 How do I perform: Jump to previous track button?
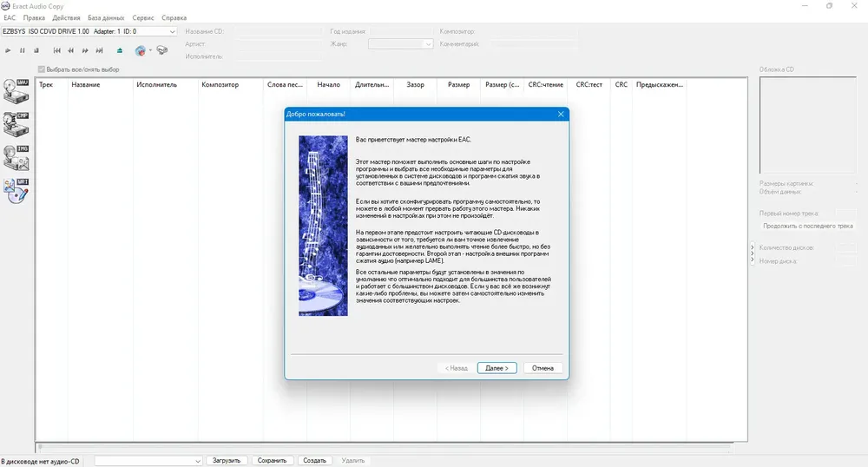56,50
